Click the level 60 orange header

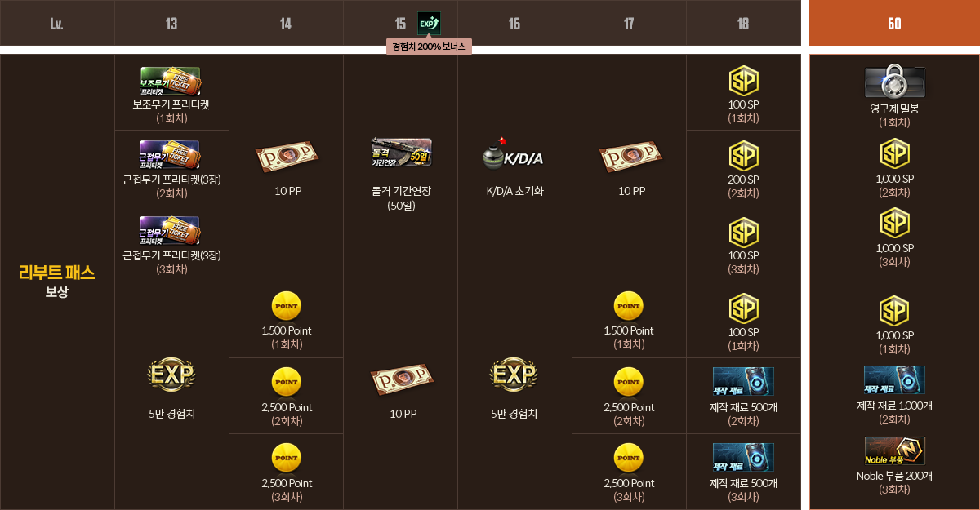894,23
